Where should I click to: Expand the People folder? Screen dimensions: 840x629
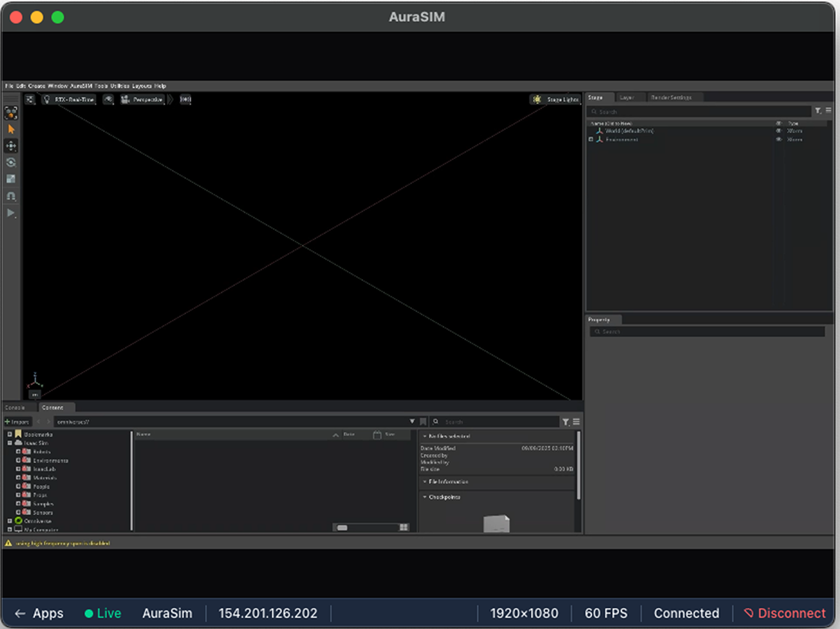[x=19, y=487]
